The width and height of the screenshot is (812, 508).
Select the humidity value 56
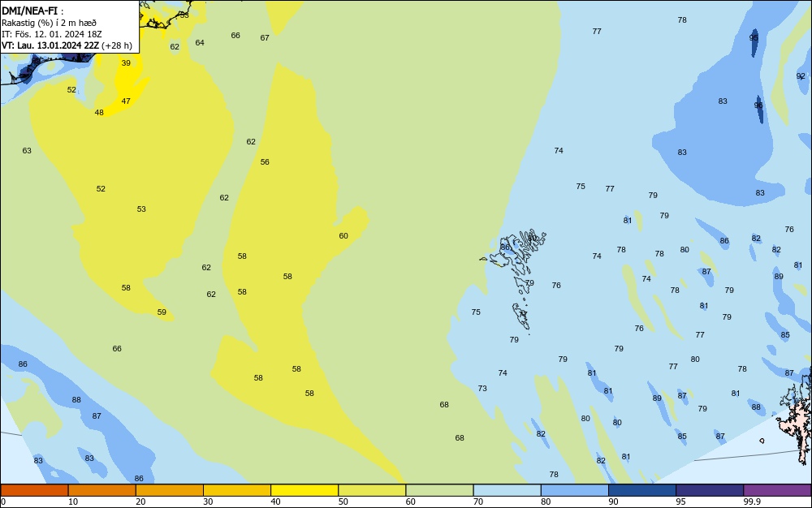265,162
